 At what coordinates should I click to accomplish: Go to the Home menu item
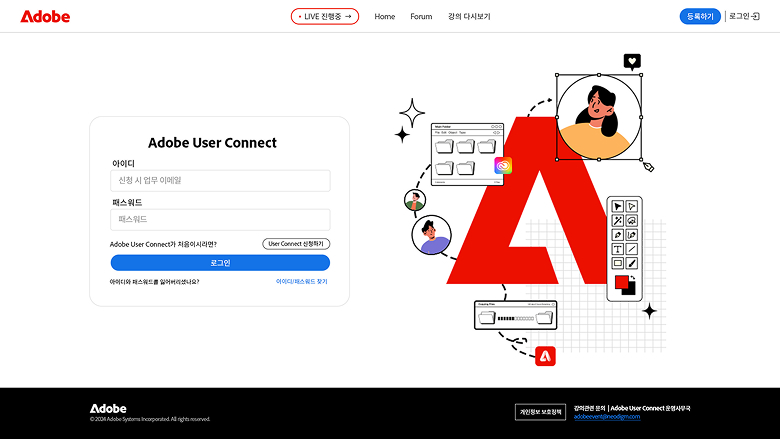point(385,16)
